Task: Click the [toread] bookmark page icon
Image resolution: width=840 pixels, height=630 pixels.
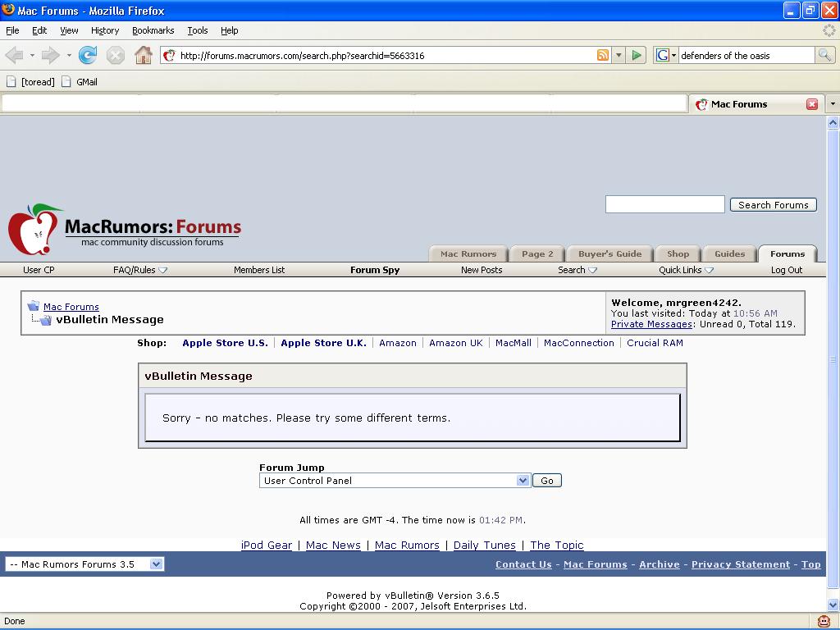Action: 11,82
